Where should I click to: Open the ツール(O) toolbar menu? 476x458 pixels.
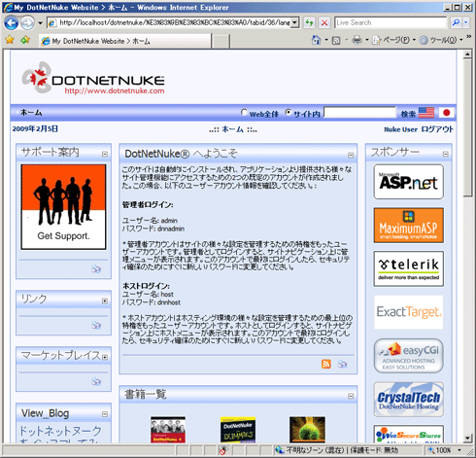pyautogui.click(x=441, y=40)
